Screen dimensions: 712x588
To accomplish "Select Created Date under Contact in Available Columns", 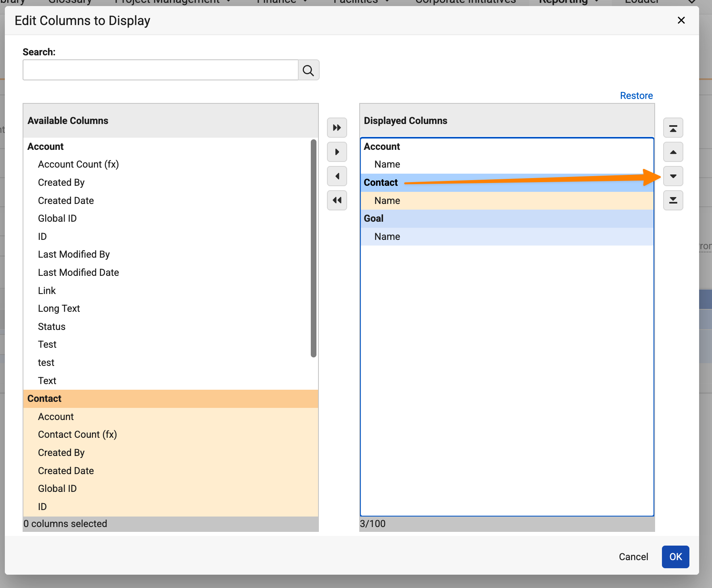I will point(171,471).
